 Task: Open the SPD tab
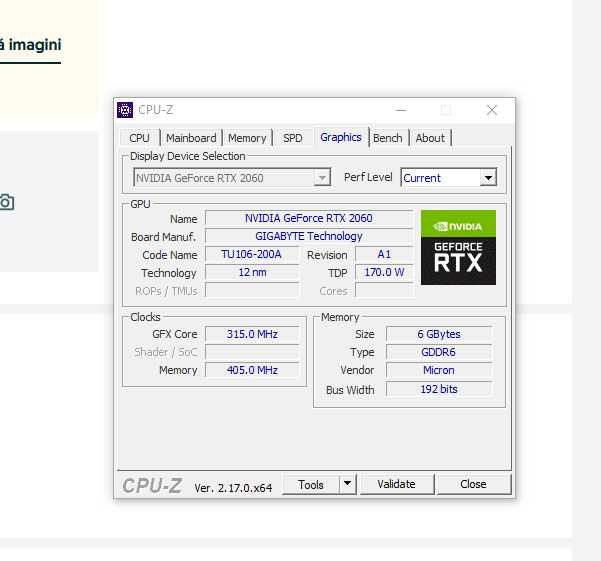pos(292,138)
